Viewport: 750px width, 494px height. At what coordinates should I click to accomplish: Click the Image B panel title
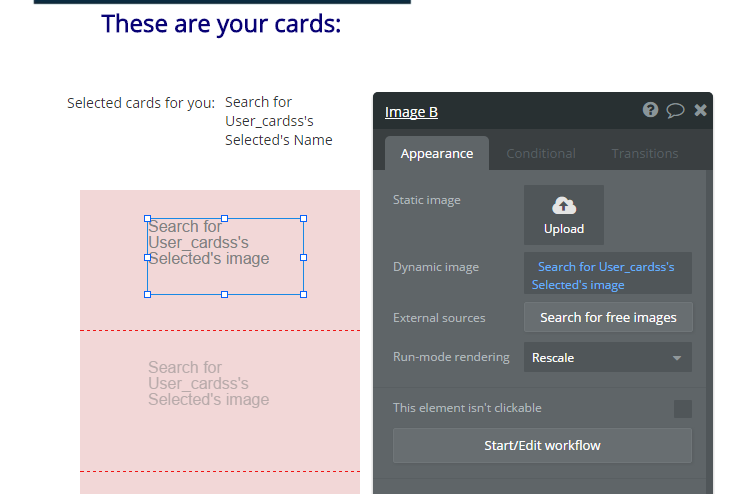coord(411,112)
